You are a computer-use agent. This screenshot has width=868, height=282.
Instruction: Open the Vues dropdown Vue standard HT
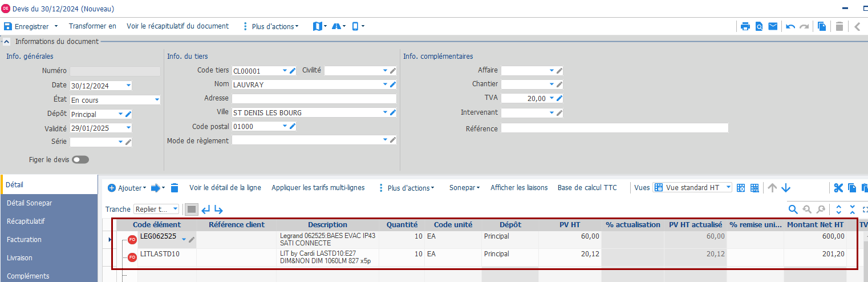pos(728,187)
